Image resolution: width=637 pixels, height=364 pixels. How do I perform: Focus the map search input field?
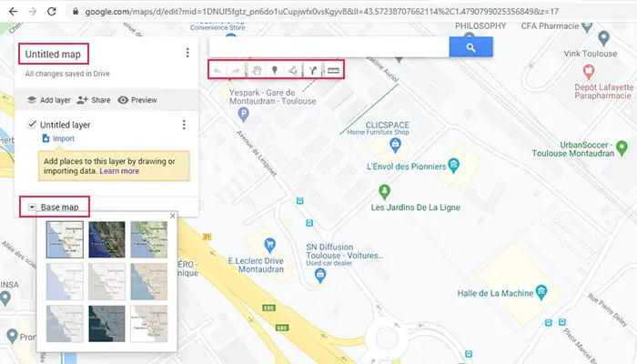coord(329,47)
